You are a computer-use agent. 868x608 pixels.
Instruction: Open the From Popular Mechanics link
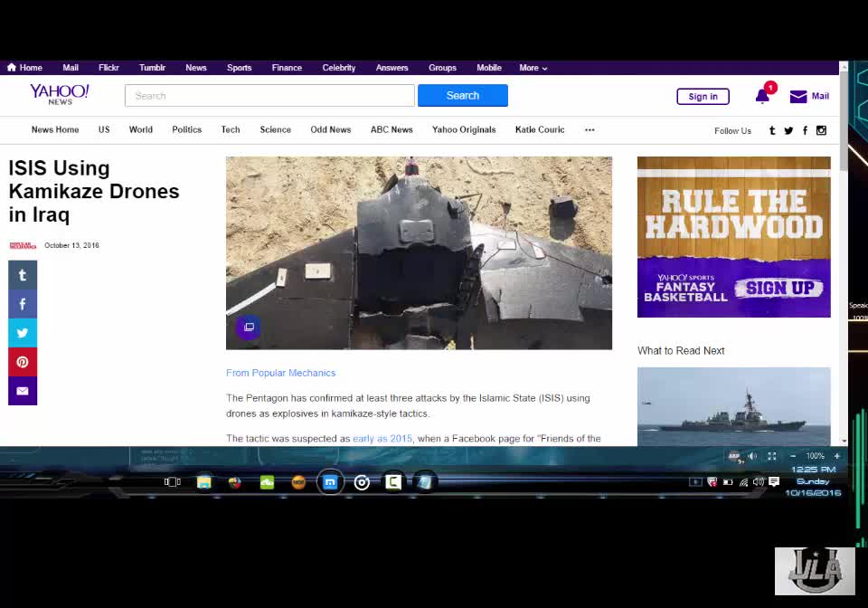[280, 374]
